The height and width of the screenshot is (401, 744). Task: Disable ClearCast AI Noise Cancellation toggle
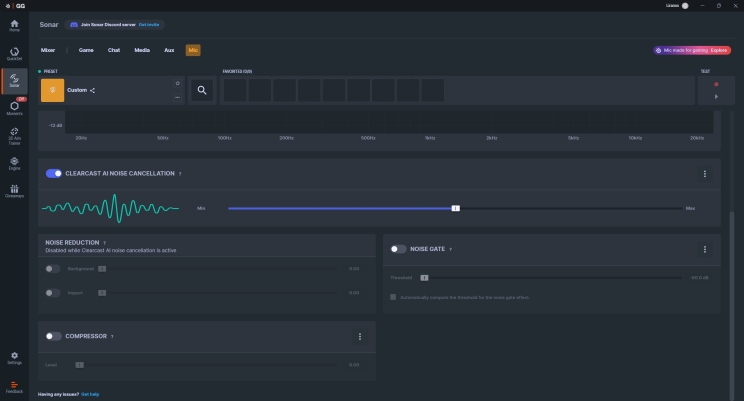[54, 173]
